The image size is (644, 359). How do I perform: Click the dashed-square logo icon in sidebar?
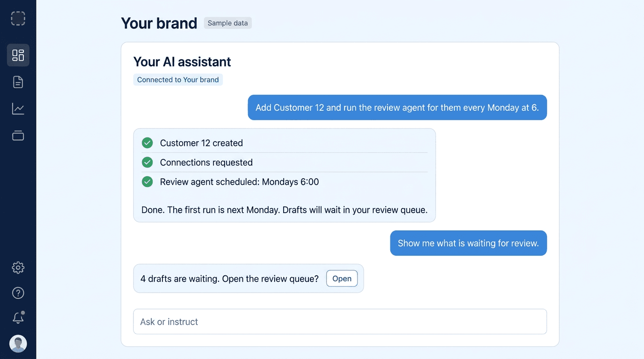(18, 18)
